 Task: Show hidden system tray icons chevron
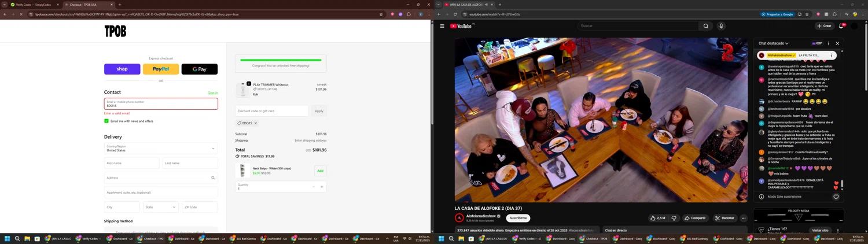pos(387,238)
